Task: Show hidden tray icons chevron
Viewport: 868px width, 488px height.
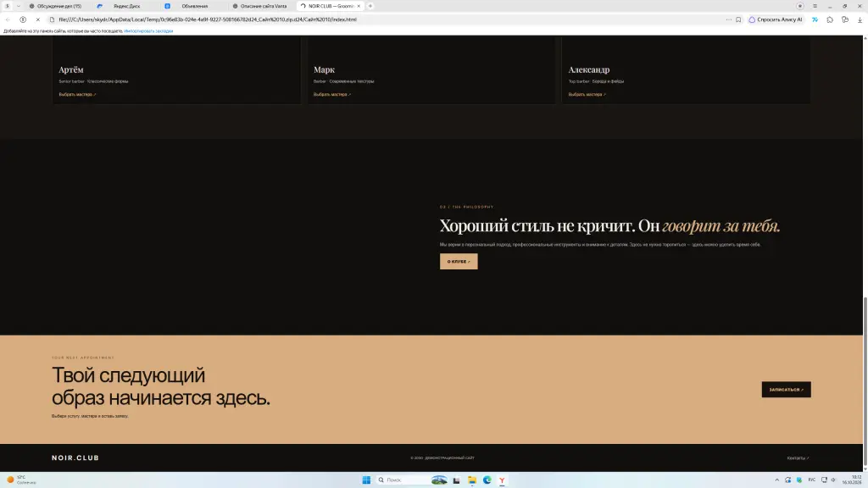Action: [x=776, y=480]
